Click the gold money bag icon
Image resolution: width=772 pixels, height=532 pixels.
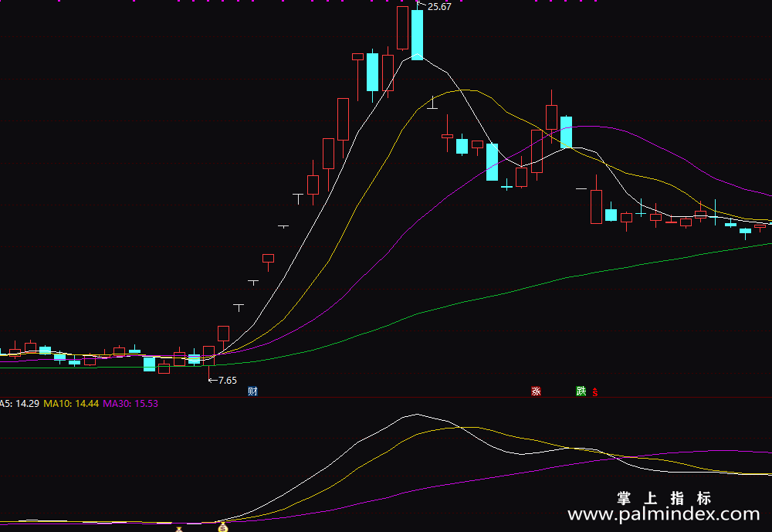223,527
